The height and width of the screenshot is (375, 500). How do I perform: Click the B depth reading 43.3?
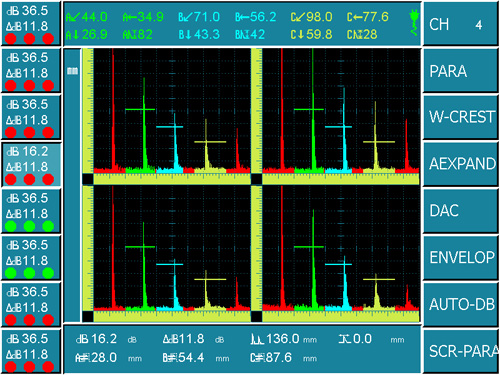pos(199,35)
